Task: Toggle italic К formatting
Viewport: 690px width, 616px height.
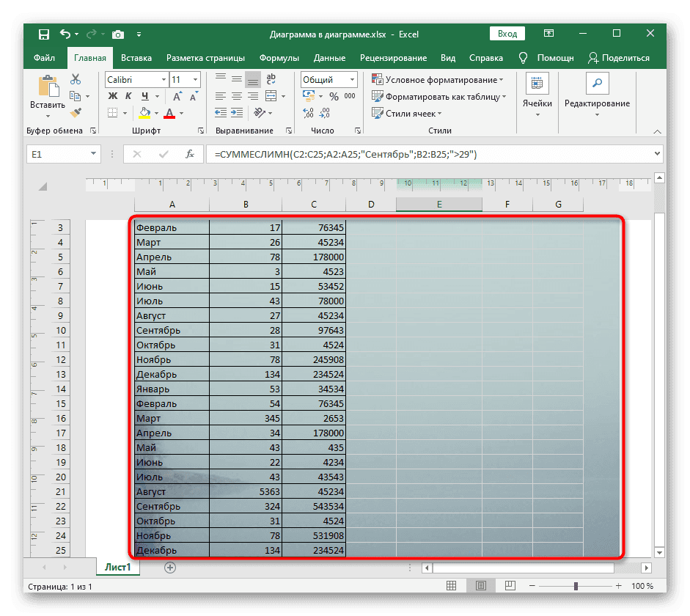Action: [x=128, y=97]
